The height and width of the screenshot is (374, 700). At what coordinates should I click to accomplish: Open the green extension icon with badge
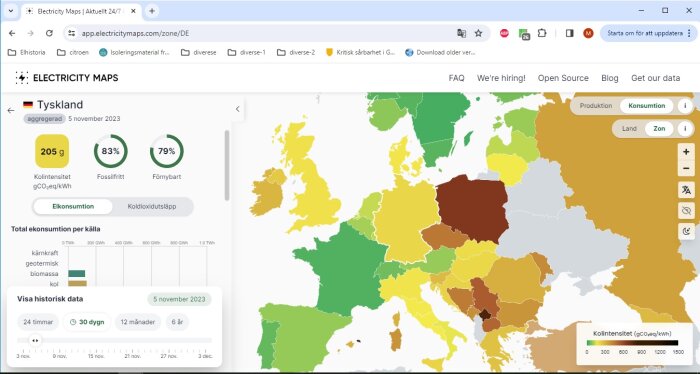coord(524,33)
